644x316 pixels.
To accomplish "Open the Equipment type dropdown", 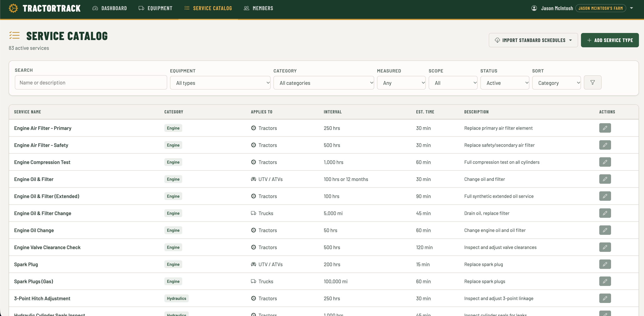I will [220, 83].
